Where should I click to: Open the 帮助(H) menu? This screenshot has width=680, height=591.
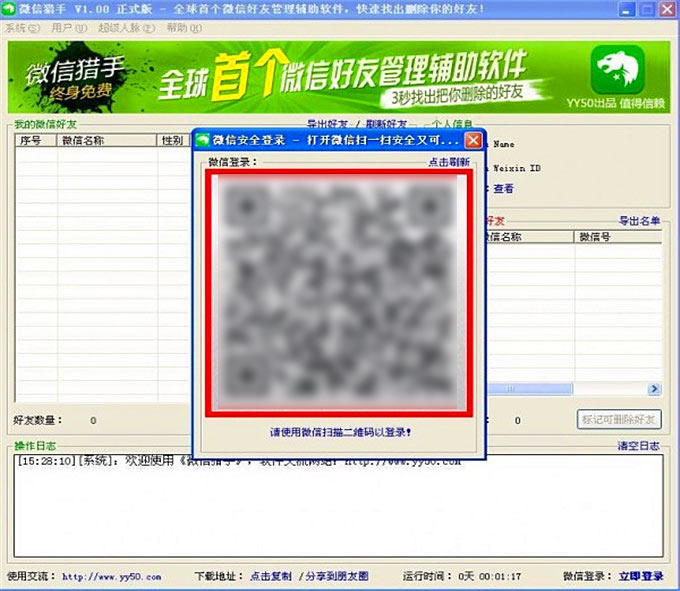point(184,28)
